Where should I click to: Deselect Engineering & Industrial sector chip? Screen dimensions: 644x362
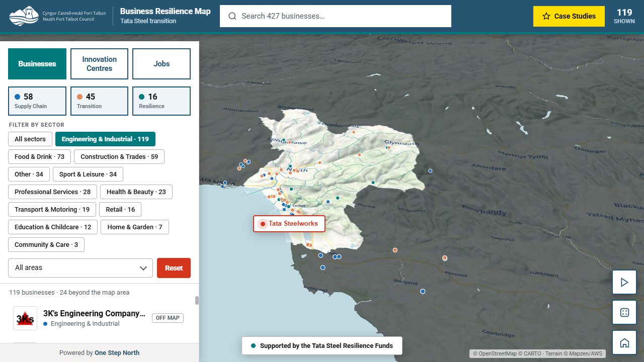click(105, 139)
